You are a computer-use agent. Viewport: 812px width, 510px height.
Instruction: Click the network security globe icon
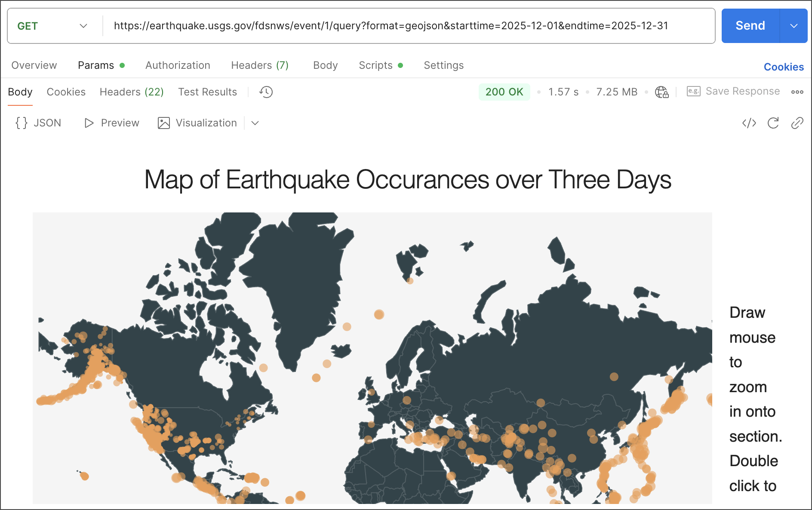661,92
